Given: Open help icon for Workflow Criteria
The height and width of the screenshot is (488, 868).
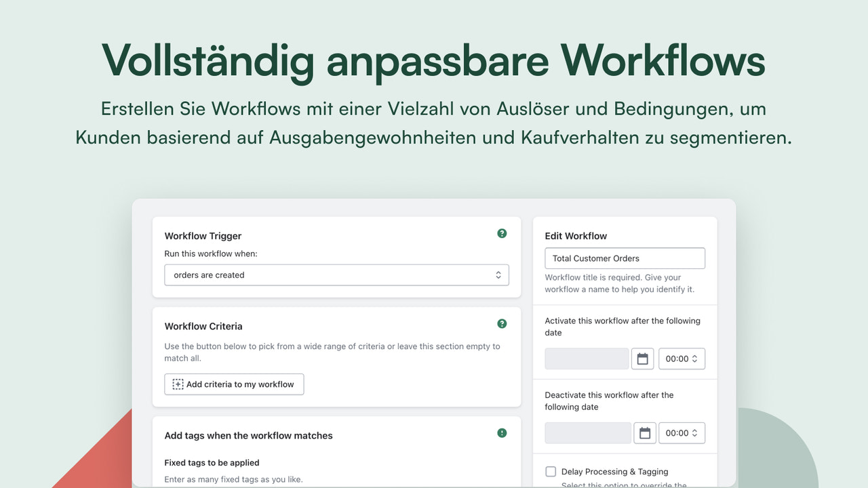Looking at the screenshot, I should pyautogui.click(x=502, y=324).
